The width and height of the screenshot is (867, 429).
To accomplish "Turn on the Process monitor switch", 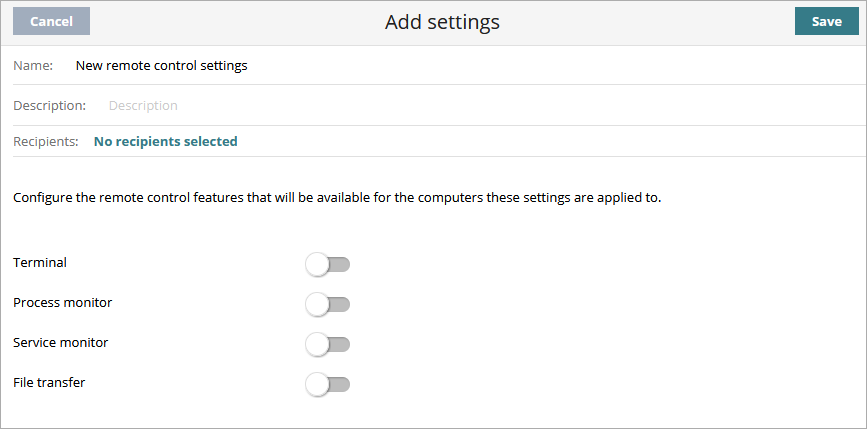I will (x=328, y=303).
